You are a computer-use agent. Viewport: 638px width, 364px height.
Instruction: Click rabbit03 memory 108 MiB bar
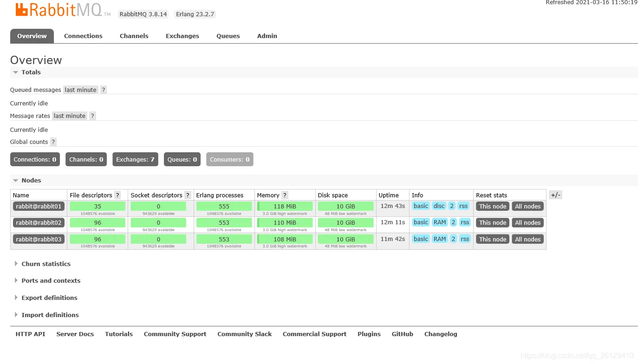pyautogui.click(x=285, y=239)
